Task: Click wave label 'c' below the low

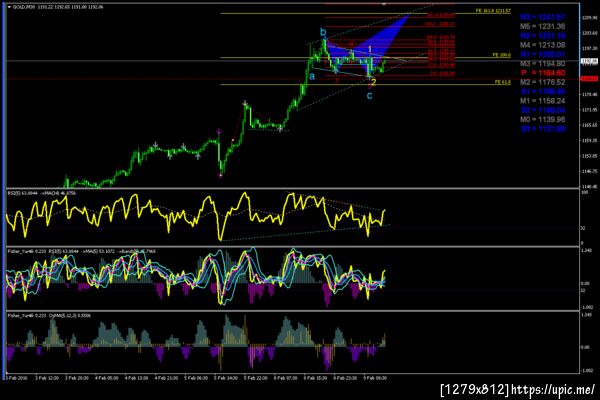Action: (369, 96)
